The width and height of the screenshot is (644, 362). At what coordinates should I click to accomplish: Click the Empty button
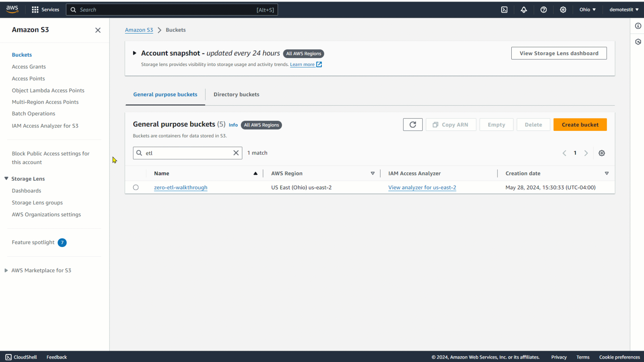pyautogui.click(x=496, y=125)
